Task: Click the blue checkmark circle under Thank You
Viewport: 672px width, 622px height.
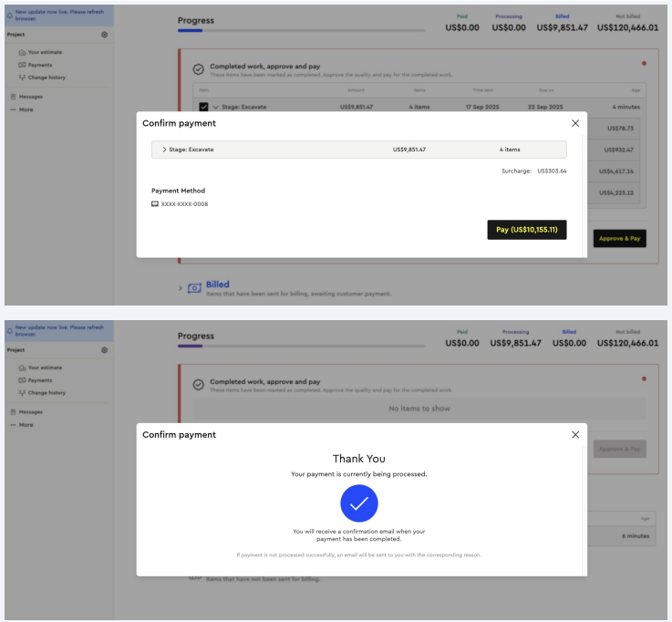Action: tap(358, 503)
